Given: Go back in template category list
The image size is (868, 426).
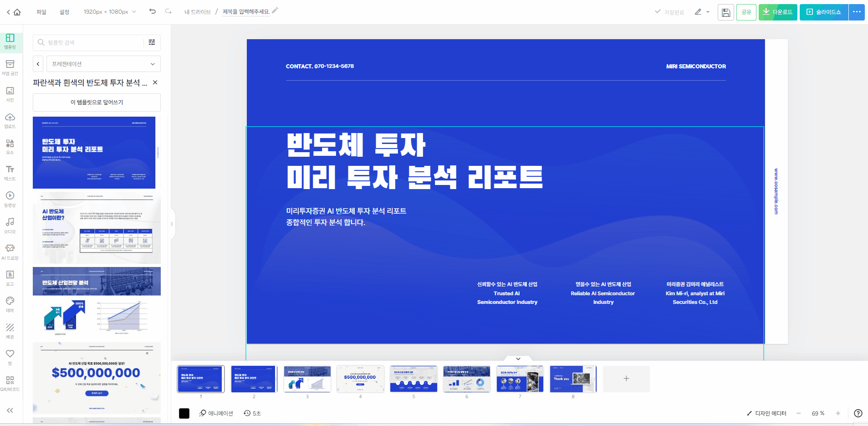Looking at the screenshot, I should coord(38,64).
